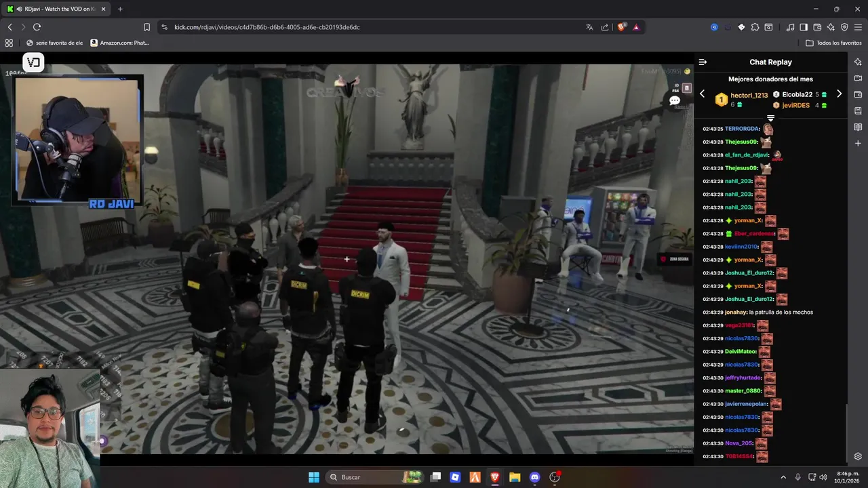This screenshot has width=868, height=488.
Task: Click Nova_205 username in chat
Action: tap(739, 443)
